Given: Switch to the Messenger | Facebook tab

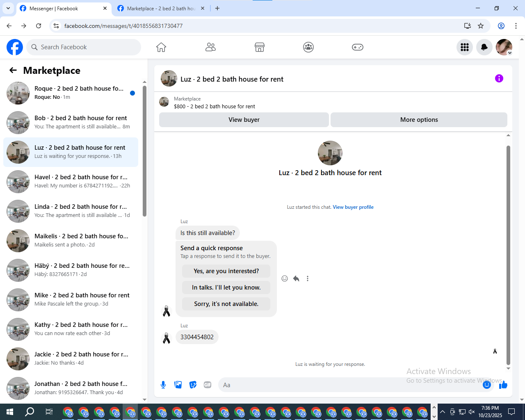Looking at the screenshot, I should pyautogui.click(x=64, y=8).
